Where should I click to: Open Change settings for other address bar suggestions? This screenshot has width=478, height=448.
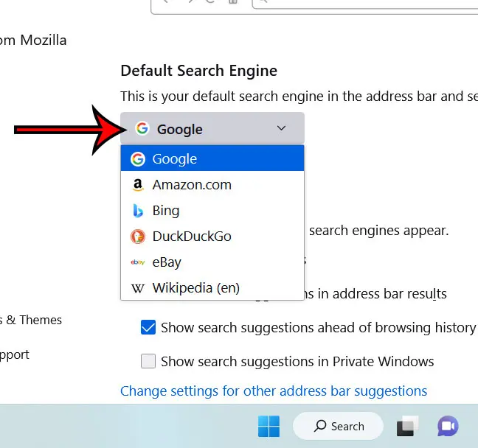[274, 391]
